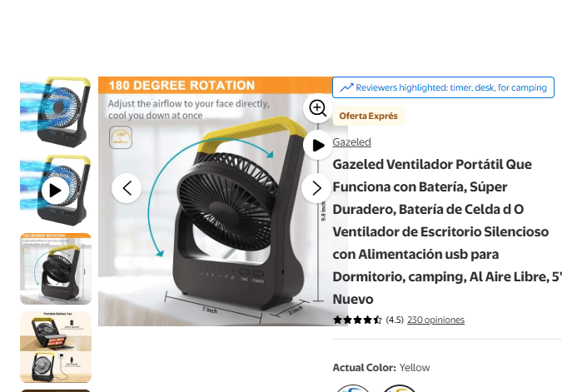Click the Reviewers highlighted timer, desk button

tap(443, 87)
